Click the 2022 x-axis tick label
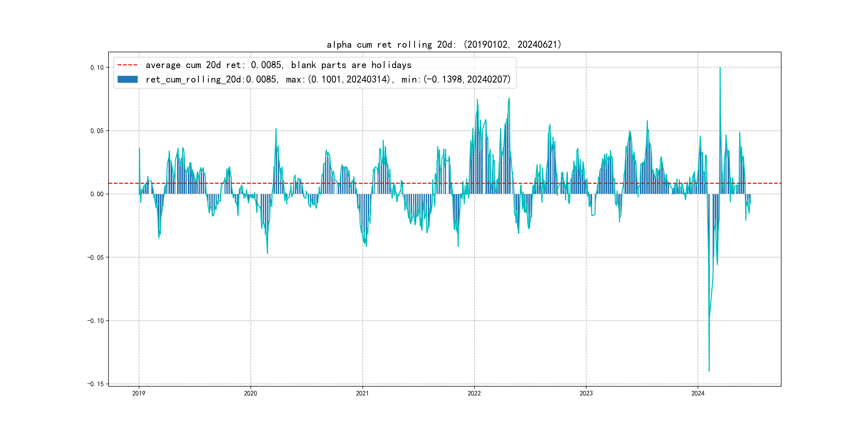Screen dimensions: 868x434 tap(474, 393)
